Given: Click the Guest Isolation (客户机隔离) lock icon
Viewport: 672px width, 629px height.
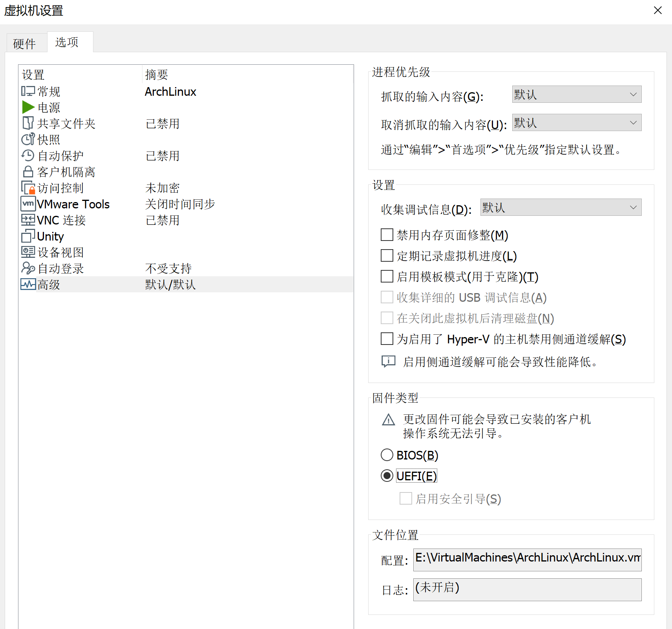Looking at the screenshot, I should (28, 171).
